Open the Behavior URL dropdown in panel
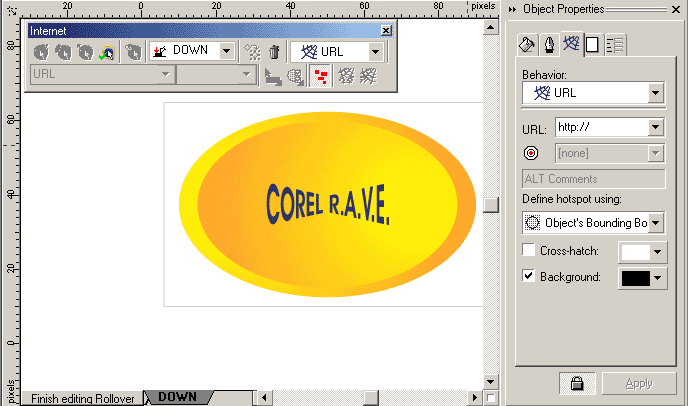Image resolution: width=689 pixels, height=406 pixels. (x=656, y=93)
